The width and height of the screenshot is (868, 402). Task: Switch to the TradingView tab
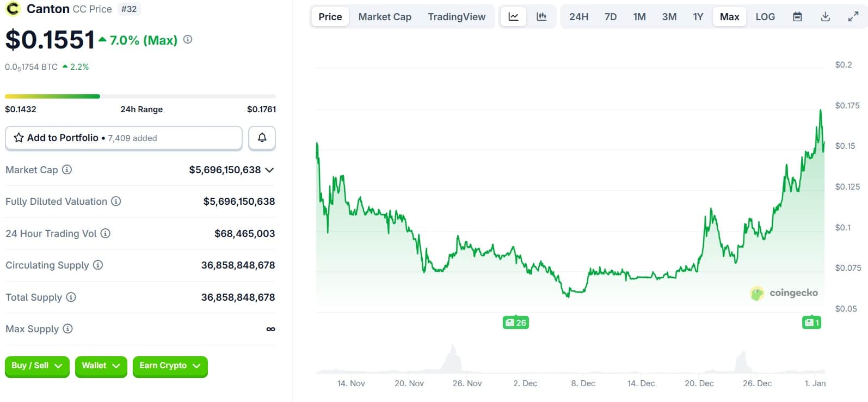pos(456,17)
